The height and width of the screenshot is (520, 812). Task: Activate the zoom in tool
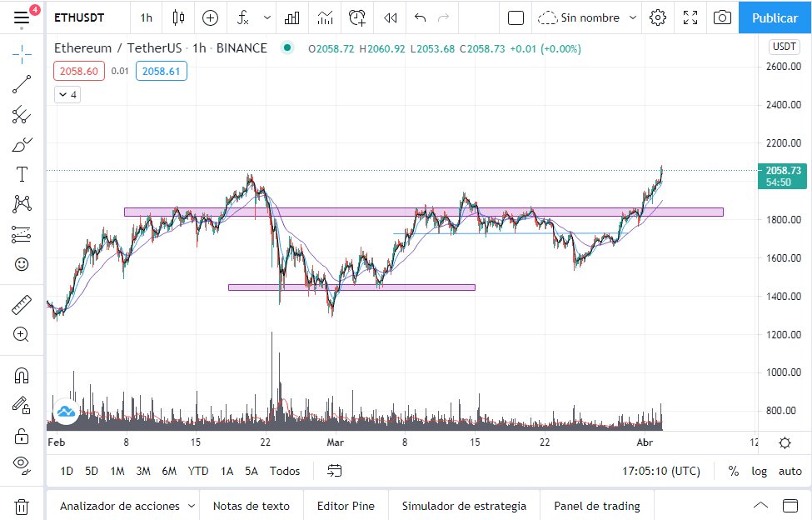[x=21, y=334]
